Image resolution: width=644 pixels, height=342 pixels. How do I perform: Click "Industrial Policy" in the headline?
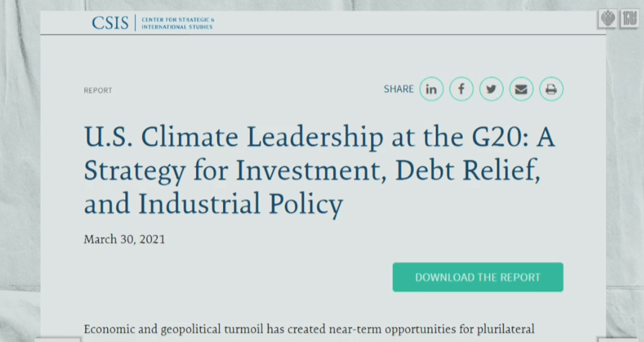tap(240, 203)
